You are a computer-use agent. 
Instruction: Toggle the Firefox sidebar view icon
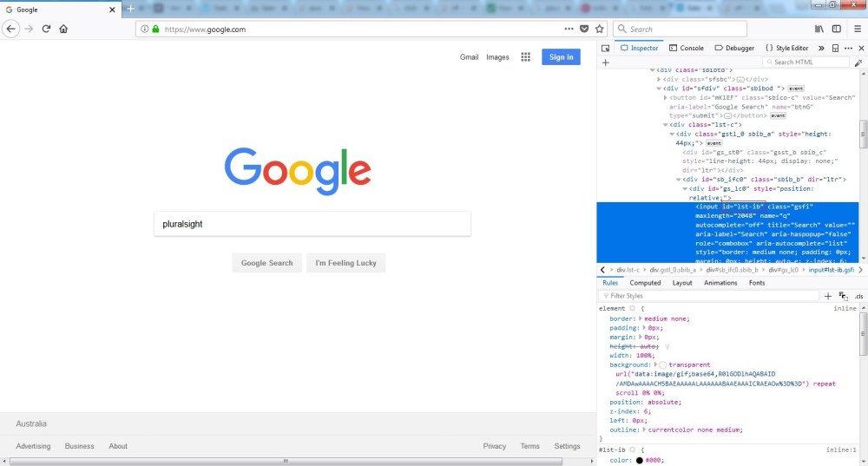pyautogui.click(x=837, y=29)
